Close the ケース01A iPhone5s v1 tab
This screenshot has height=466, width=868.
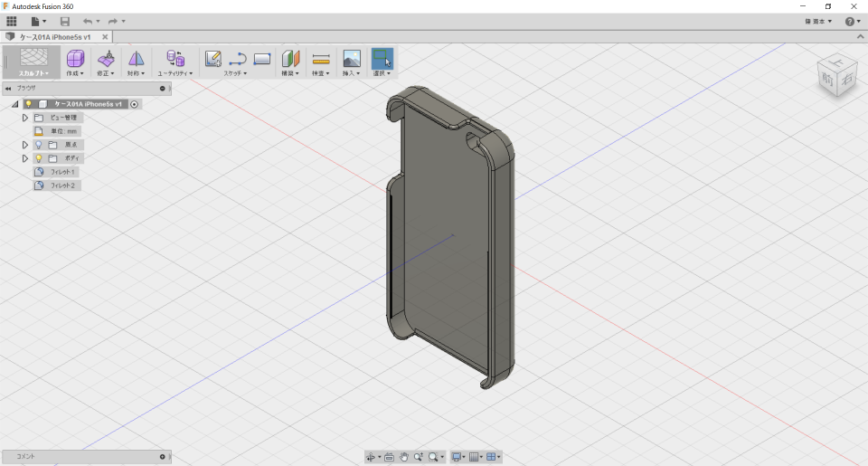point(105,37)
